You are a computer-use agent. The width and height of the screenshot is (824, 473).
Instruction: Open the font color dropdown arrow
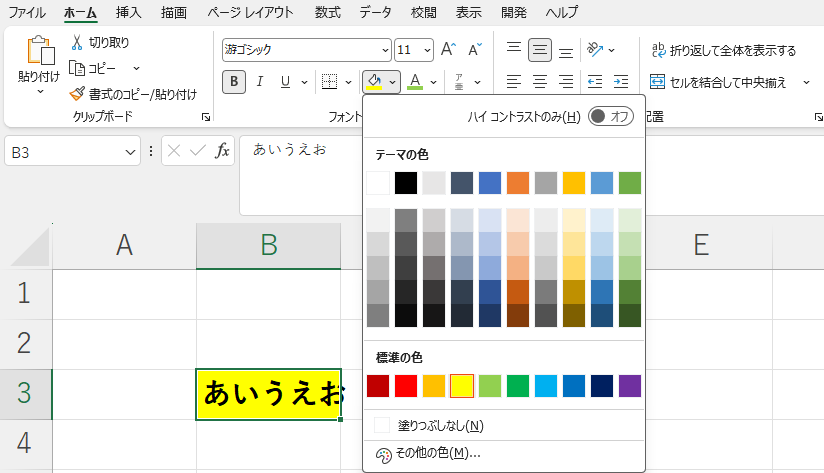[433, 83]
